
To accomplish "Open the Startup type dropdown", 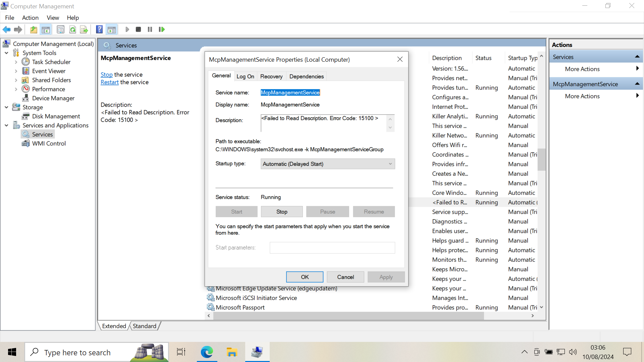I will coord(327,164).
